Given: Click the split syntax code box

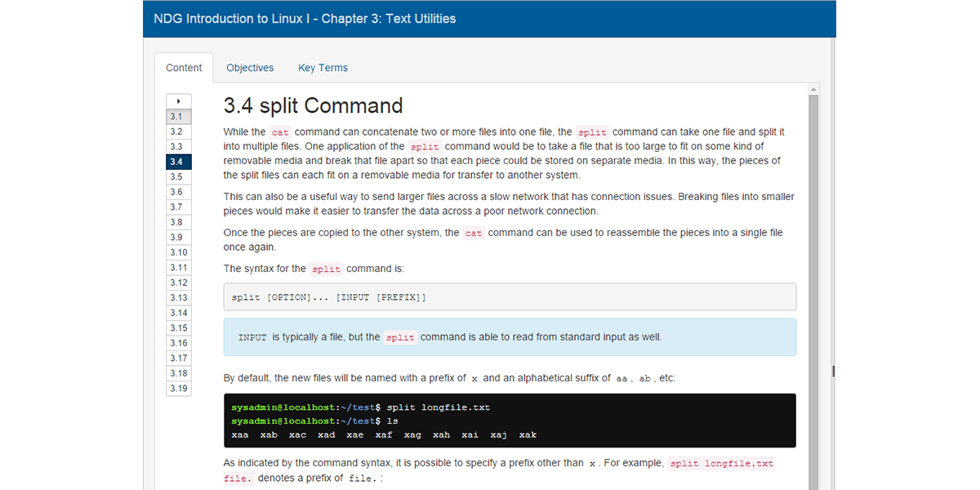Looking at the screenshot, I should [x=510, y=297].
